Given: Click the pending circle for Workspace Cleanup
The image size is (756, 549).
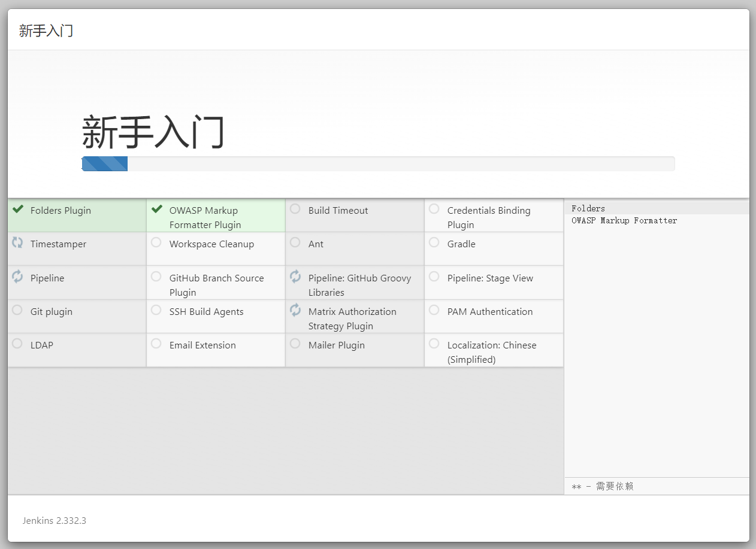Looking at the screenshot, I should point(156,242).
